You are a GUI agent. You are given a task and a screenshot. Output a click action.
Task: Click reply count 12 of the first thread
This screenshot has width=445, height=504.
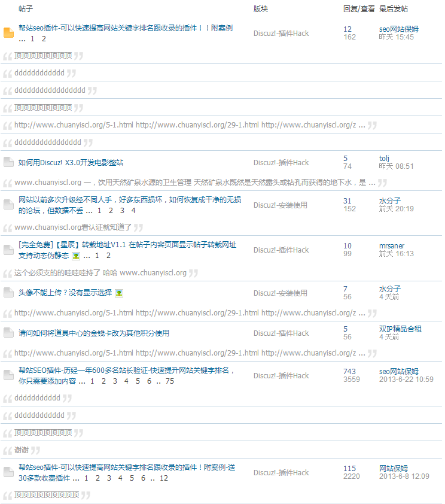click(x=348, y=29)
